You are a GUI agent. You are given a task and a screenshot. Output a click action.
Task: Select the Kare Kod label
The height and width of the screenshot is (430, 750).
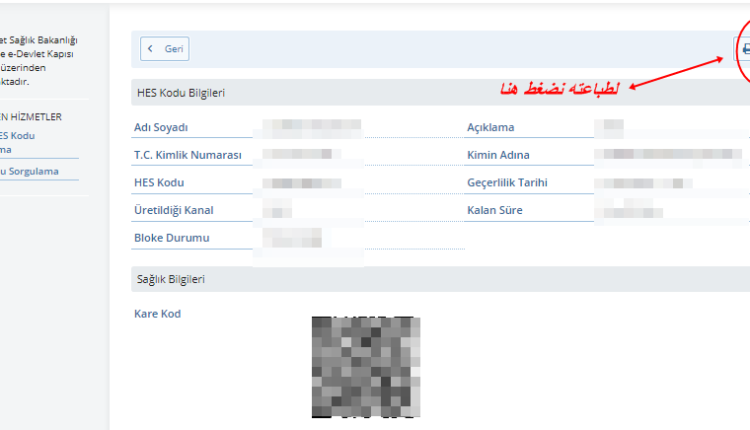click(x=157, y=314)
